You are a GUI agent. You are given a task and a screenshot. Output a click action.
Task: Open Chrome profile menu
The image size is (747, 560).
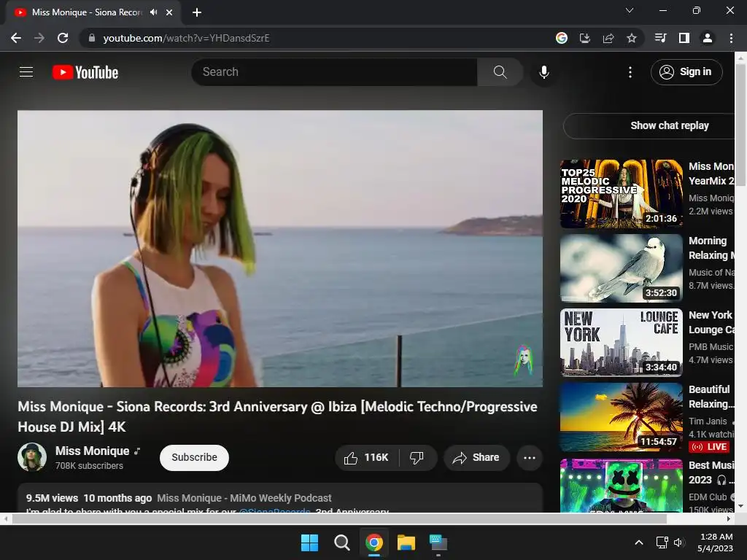pos(708,38)
